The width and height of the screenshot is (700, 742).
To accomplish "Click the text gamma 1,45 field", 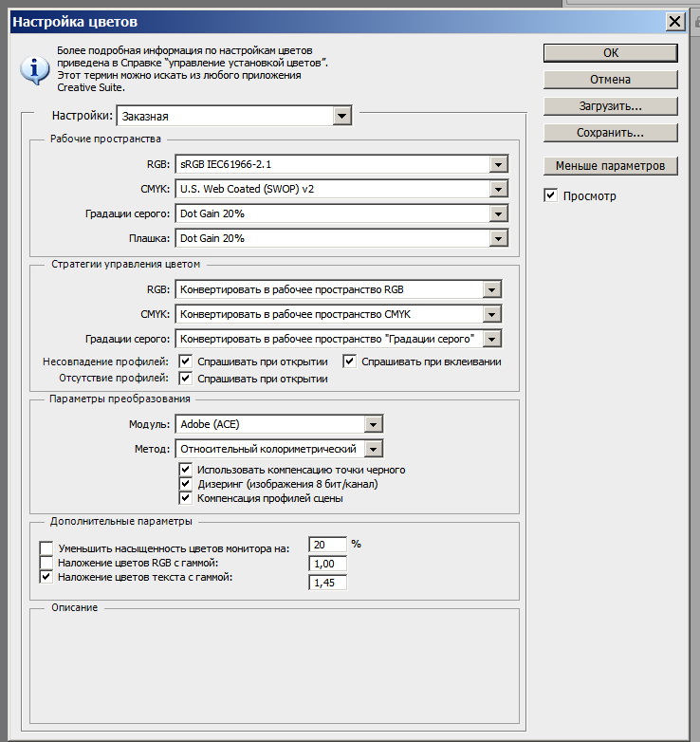I will pyautogui.click(x=327, y=583).
